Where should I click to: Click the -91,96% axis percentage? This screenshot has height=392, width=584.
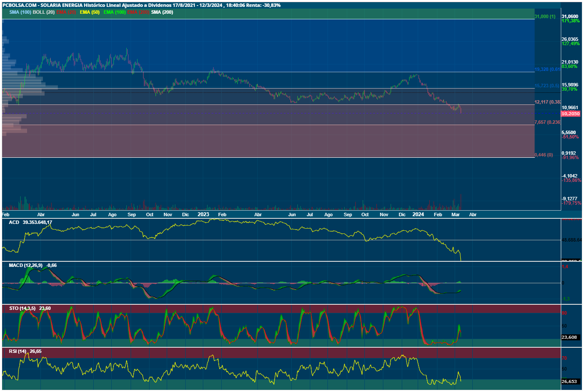click(x=570, y=157)
